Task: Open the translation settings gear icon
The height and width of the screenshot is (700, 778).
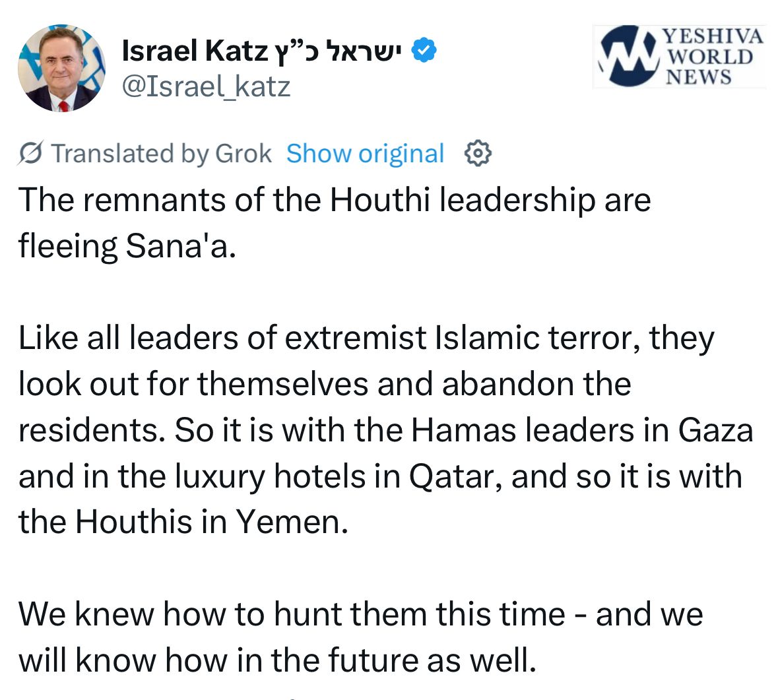Action: tap(478, 153)
